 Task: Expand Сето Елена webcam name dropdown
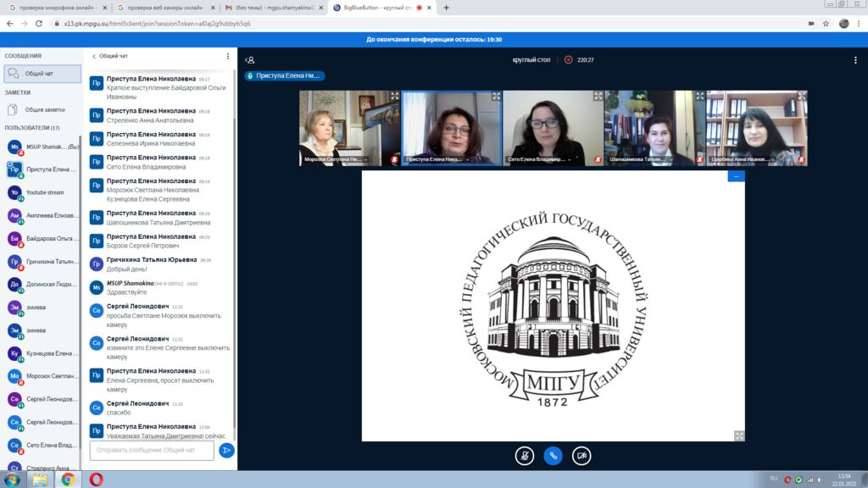[x=568, y=158]
